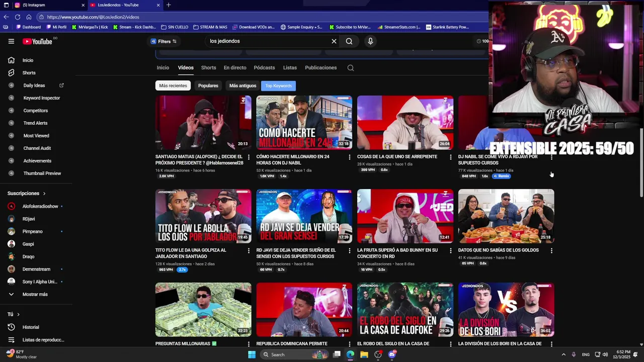Click the channel search magnifier icon
Viewport: 644px width, 362px height.
[351, 68]
